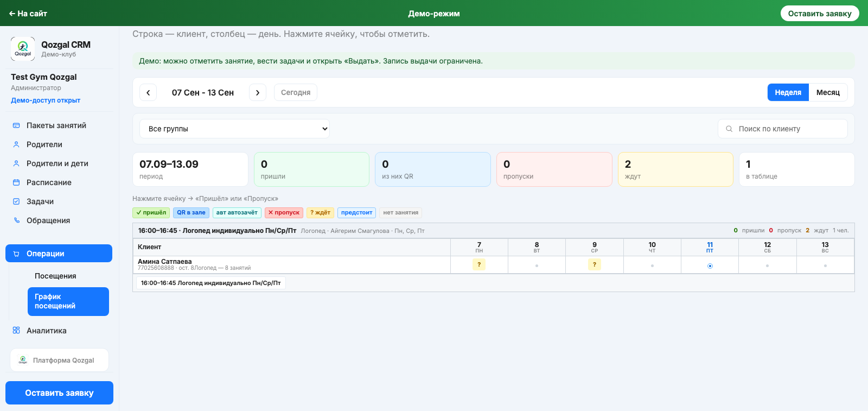
Task: Click top-right Оставить заявку button
Action: [x=820, y=14]
